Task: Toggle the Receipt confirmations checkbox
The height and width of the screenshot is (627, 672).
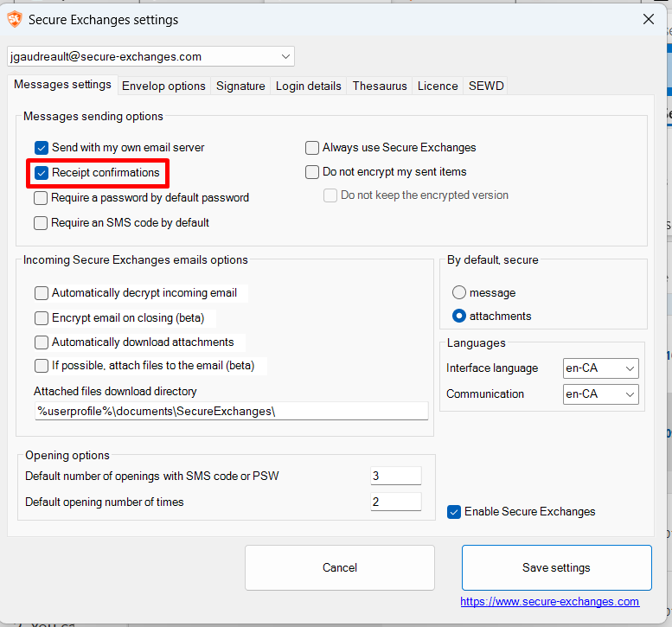Action: pyautogui.click(x=42, y=173)
